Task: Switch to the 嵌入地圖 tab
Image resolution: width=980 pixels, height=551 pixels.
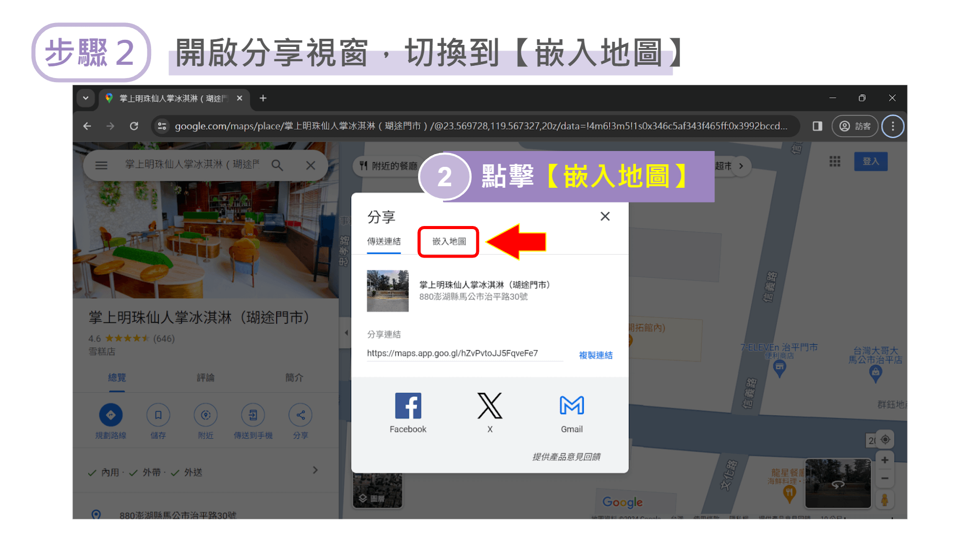Action: click(x=449, y=241)
